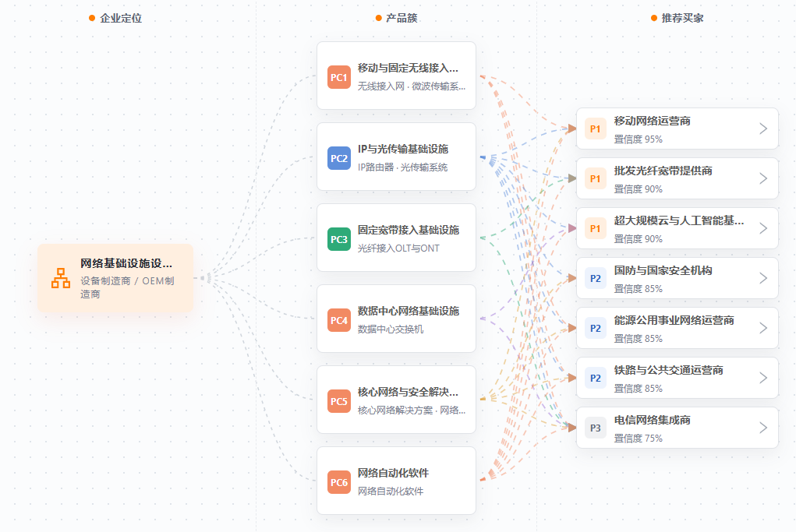Expand 铁路与公共交通运营商 chevron arrow
This screenshot has width=796, height=532.
click(763, 378)
